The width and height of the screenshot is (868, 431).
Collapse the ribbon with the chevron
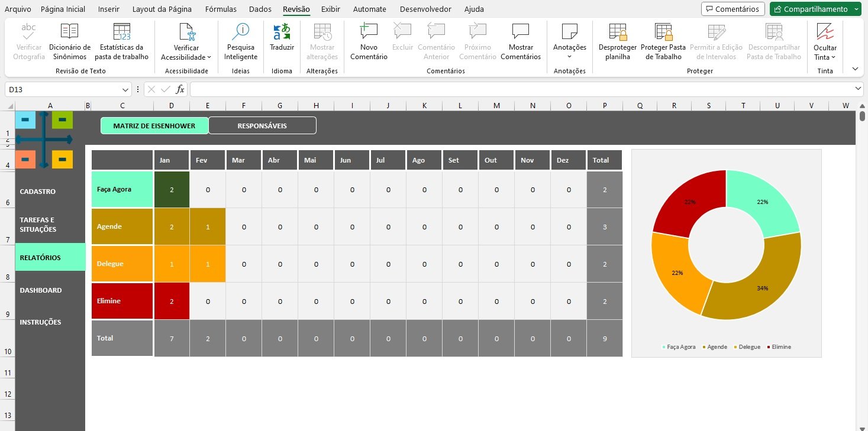854,69
